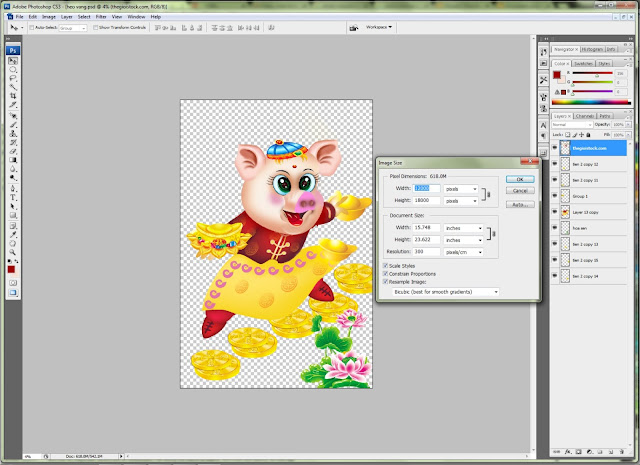
Task: Hide Layer 13 copy eye icon
Action: coord(555,212)
